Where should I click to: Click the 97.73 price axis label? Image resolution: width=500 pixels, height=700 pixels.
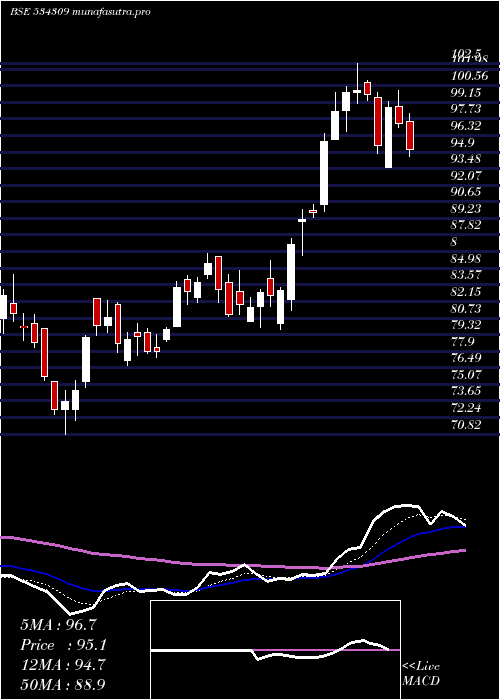466,109
